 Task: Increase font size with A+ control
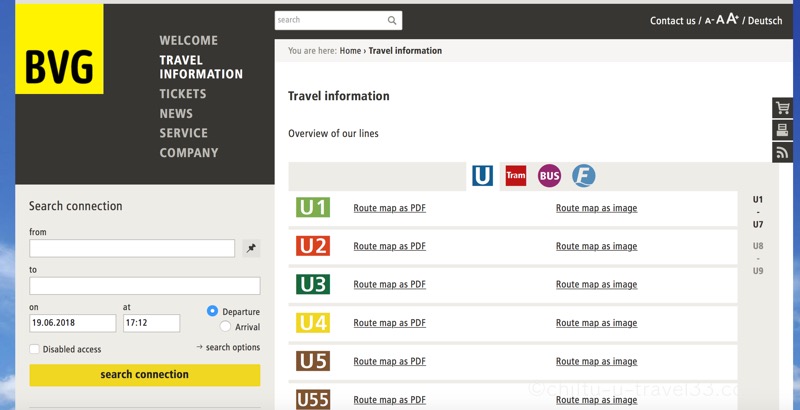pos(733,19)
